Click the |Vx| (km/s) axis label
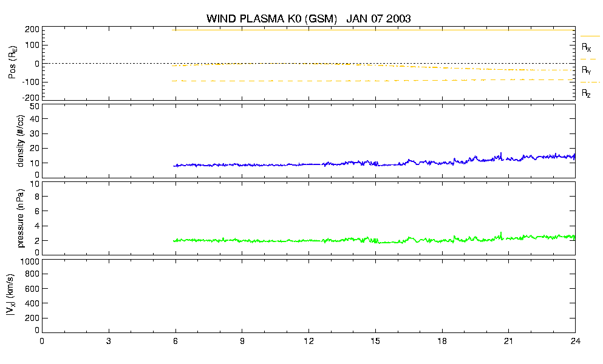Image resolution: width=603 pixels, height=364 pixels. [11, 295]
